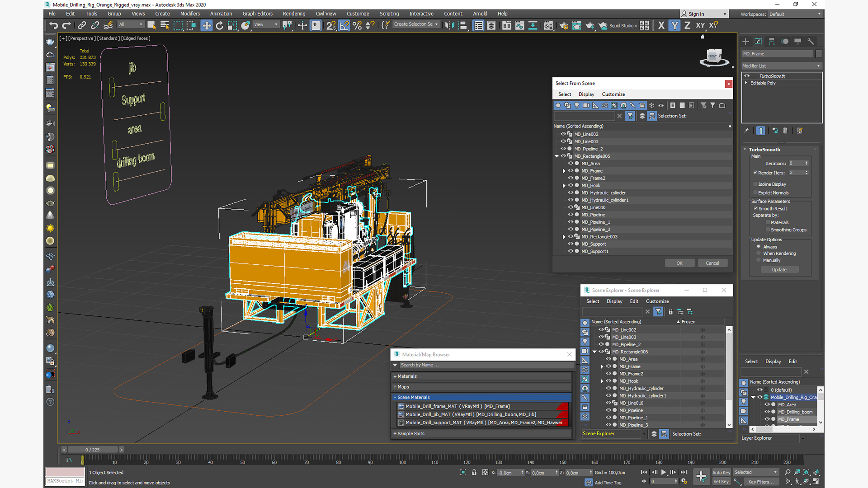Open the Scripting menu

[x=389, y=14]
